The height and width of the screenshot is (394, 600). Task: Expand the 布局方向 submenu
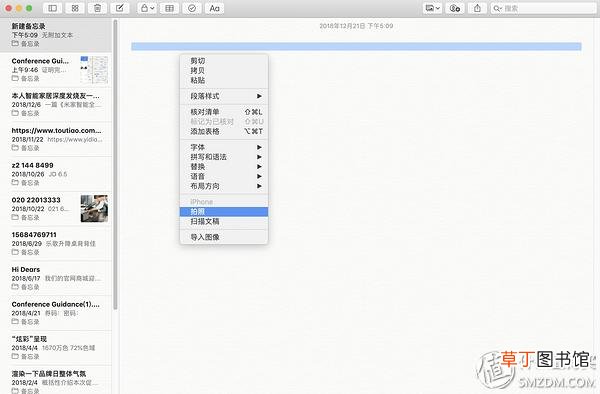[224, 186]
